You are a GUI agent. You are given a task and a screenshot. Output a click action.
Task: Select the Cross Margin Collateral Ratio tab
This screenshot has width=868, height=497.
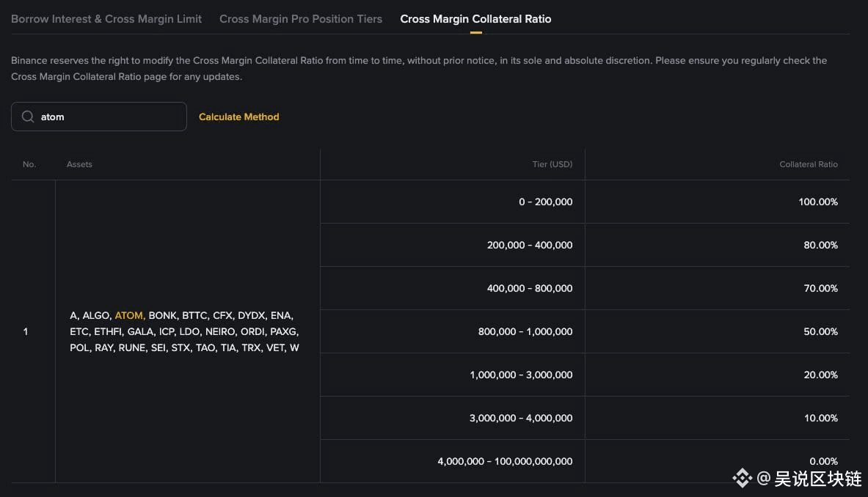[475, 19]
